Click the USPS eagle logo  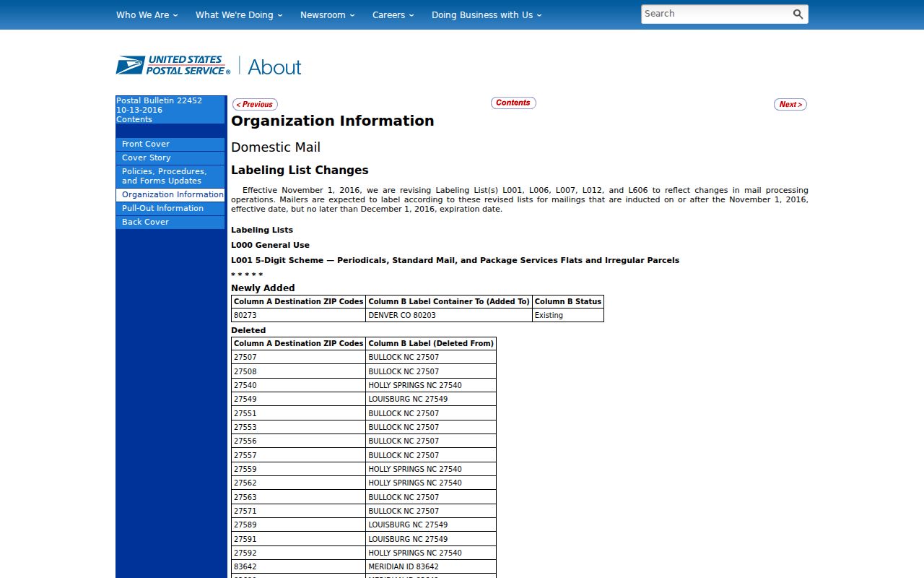tap(173, 66)
